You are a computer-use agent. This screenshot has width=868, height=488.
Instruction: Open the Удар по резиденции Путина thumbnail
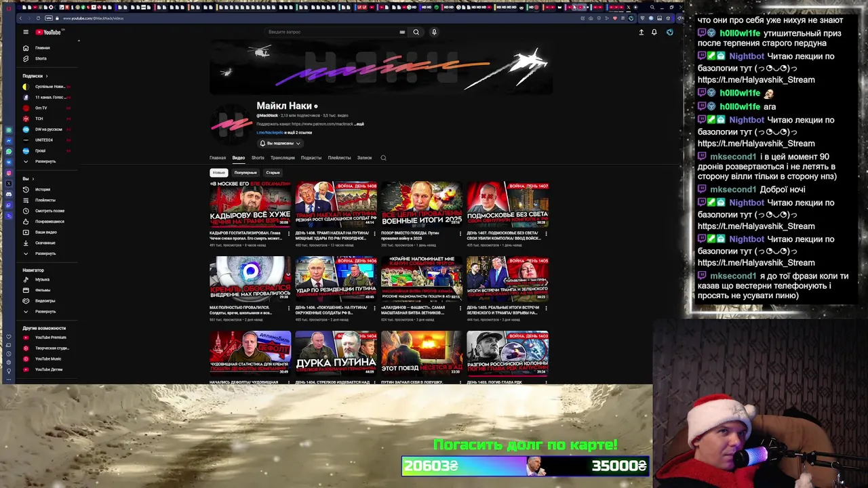[336, 279]
